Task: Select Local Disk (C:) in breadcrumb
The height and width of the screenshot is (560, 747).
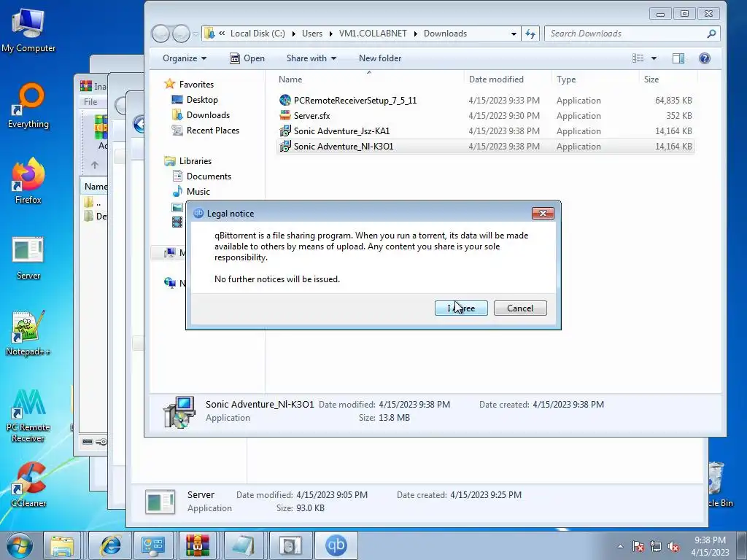Action: [x=258, y=34]
